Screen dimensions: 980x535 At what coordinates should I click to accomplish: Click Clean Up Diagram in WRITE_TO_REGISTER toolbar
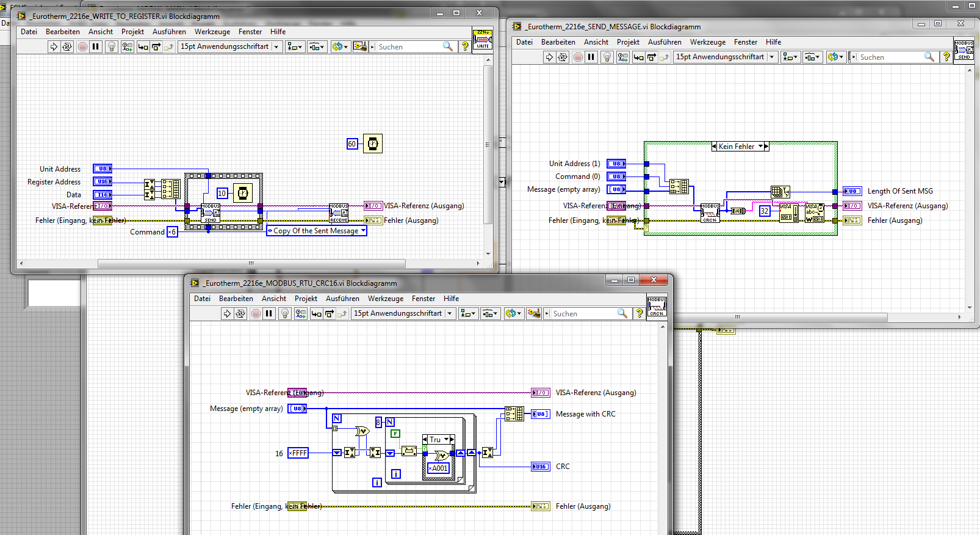pos(360,46)
